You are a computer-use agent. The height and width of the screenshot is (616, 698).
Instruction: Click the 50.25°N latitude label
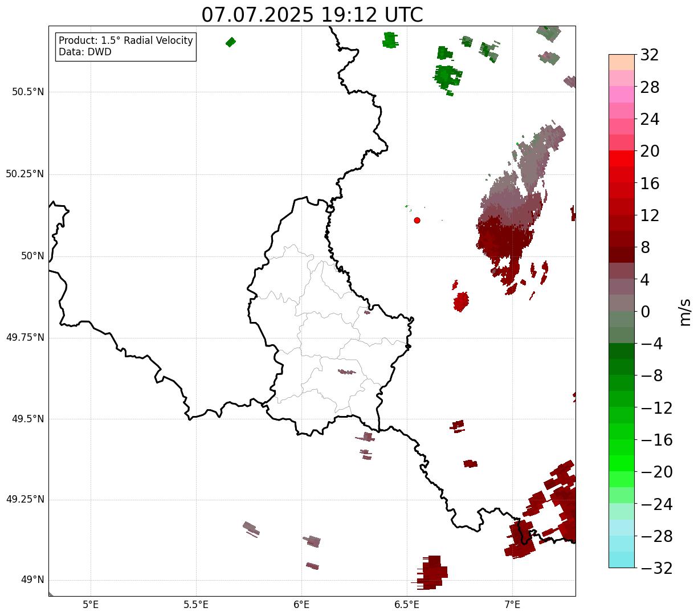25,174
